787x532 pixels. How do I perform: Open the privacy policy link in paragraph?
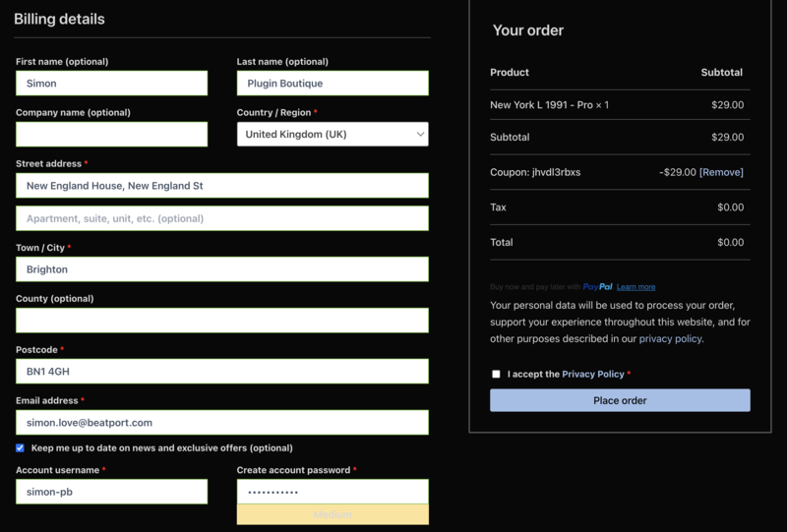click(670, 339)
